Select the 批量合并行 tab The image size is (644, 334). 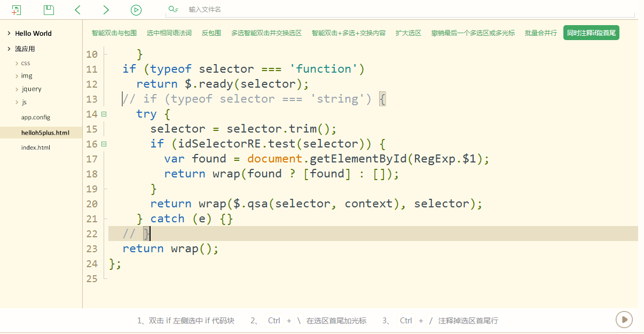[540, 33]
